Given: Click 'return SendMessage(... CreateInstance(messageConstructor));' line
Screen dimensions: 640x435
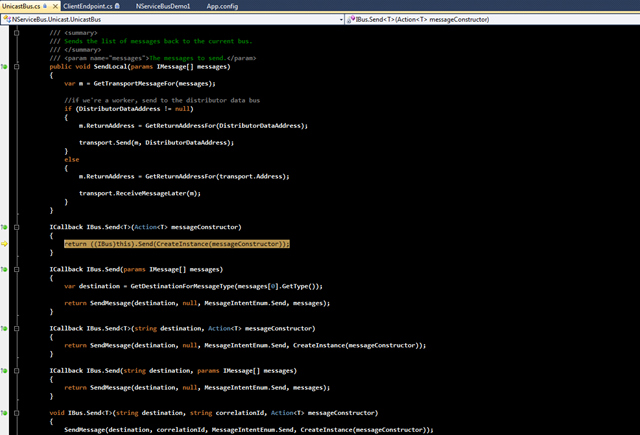Looking at the screenshot, I should coord(245,345).
